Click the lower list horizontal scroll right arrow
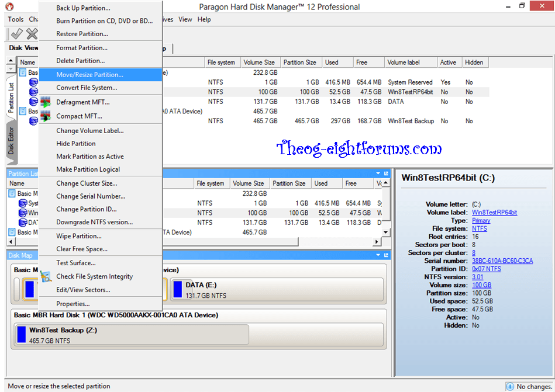This screenshot has height=392, width=555. pos(377,242)
